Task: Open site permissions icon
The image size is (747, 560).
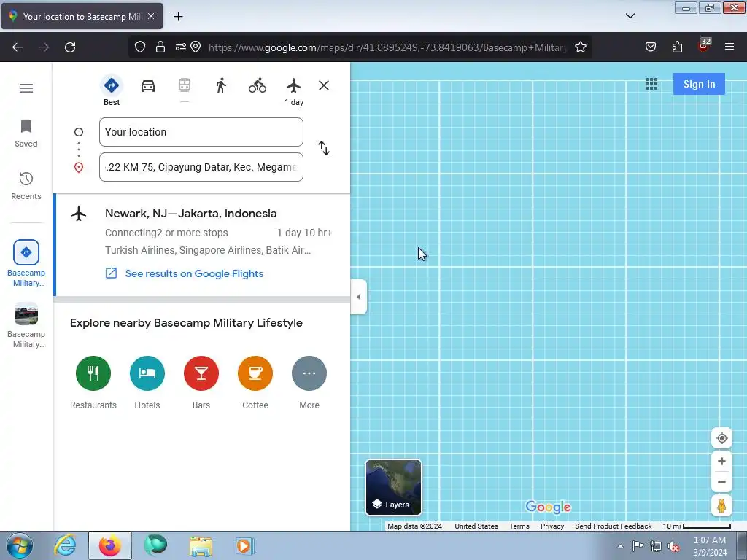Action: [181, 47]
